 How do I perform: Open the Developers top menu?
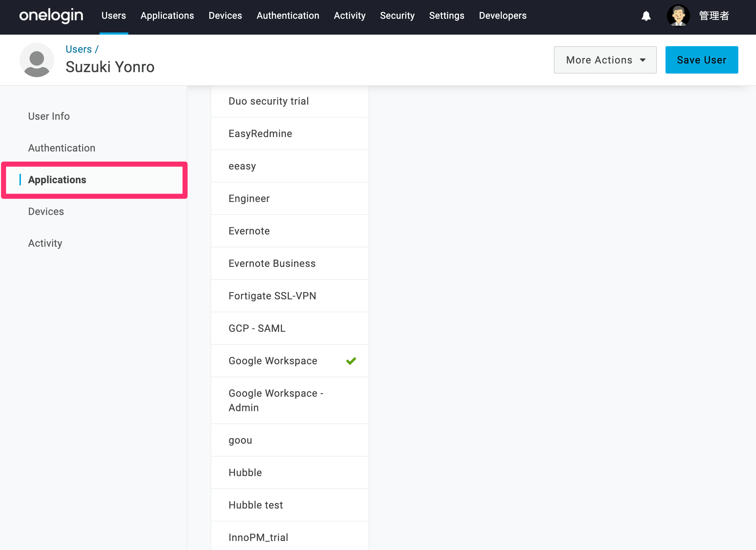(503, 16)
